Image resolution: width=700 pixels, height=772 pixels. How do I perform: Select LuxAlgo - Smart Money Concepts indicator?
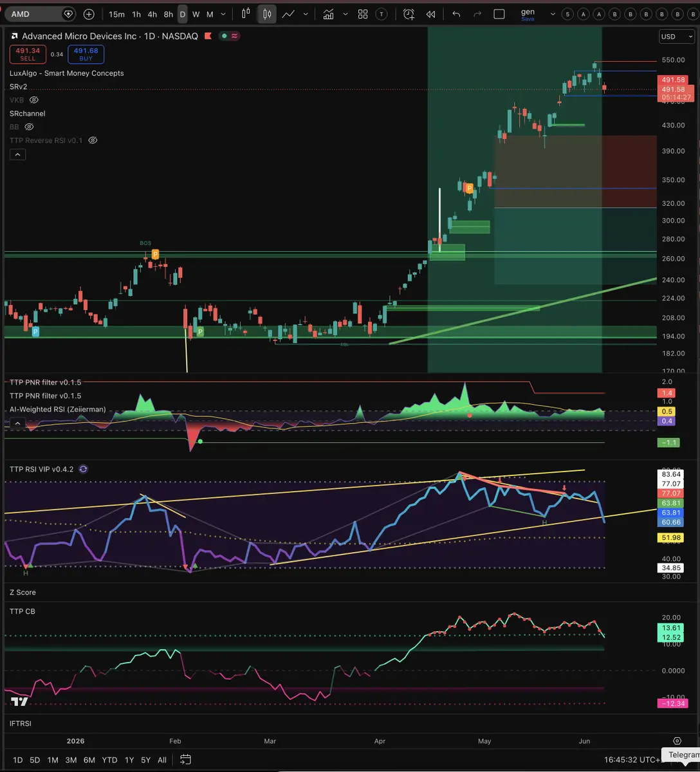[67, 73]
